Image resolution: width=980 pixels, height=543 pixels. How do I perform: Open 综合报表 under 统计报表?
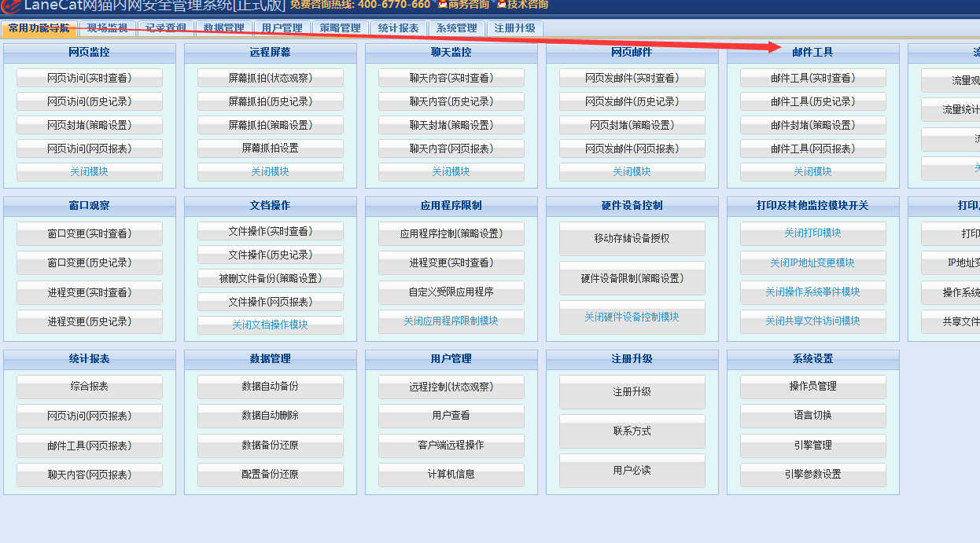pyautogui.click(x=89, y=387)
